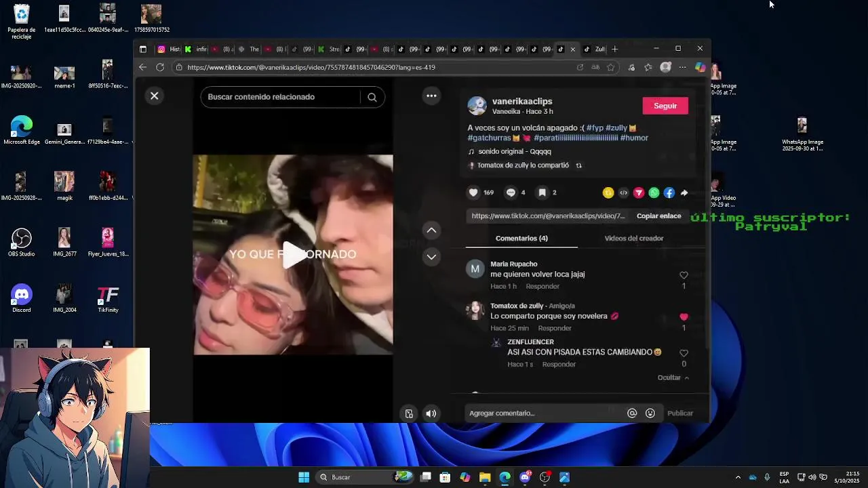This screenshot has width=868, height=488.
Task: Reply to Maria Rupacho's comment
Action: [542, 287]
